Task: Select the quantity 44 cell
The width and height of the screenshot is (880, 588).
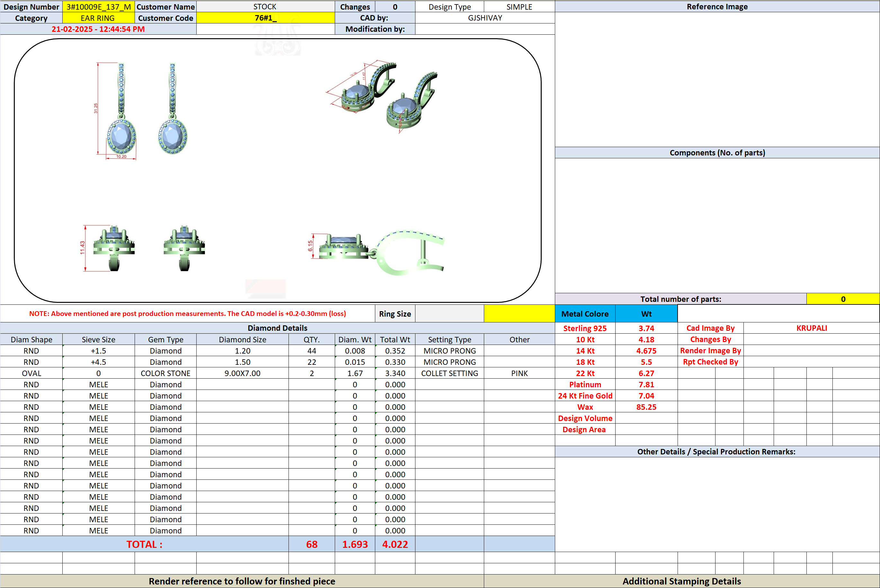Action: pyautogui.click(x=312, y=351)
